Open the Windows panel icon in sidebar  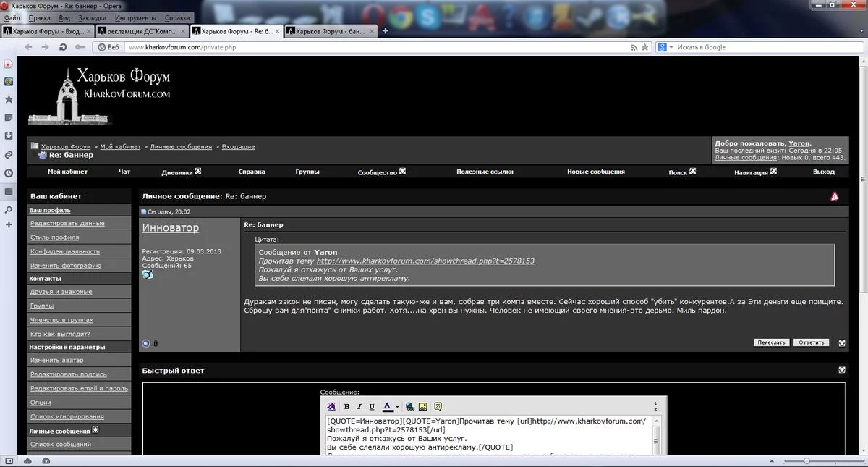coord(8,191)
